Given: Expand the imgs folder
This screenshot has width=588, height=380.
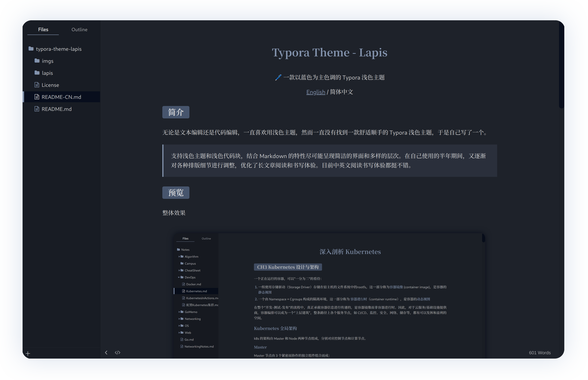Looking at the screenshot, I should (48, 61).
